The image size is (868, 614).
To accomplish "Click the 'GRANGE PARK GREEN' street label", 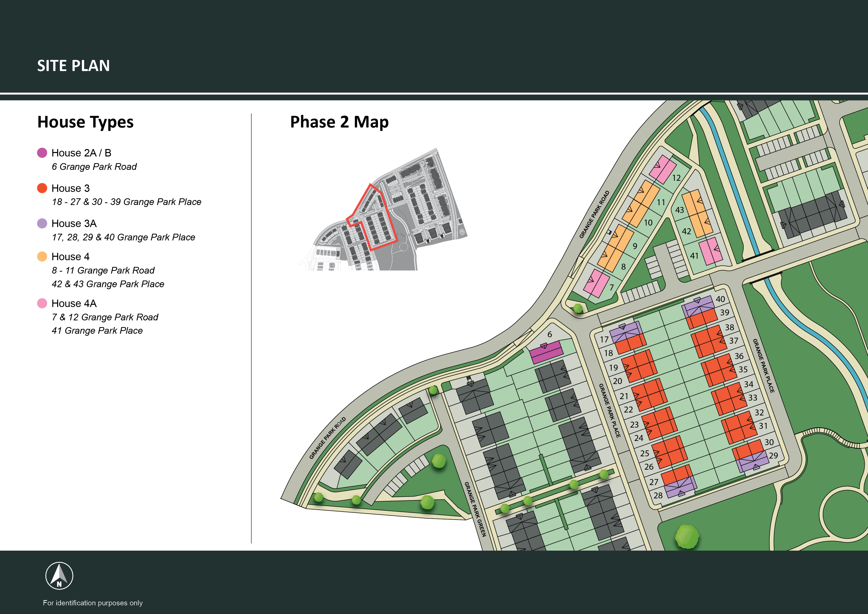I will tap(475, 509).
